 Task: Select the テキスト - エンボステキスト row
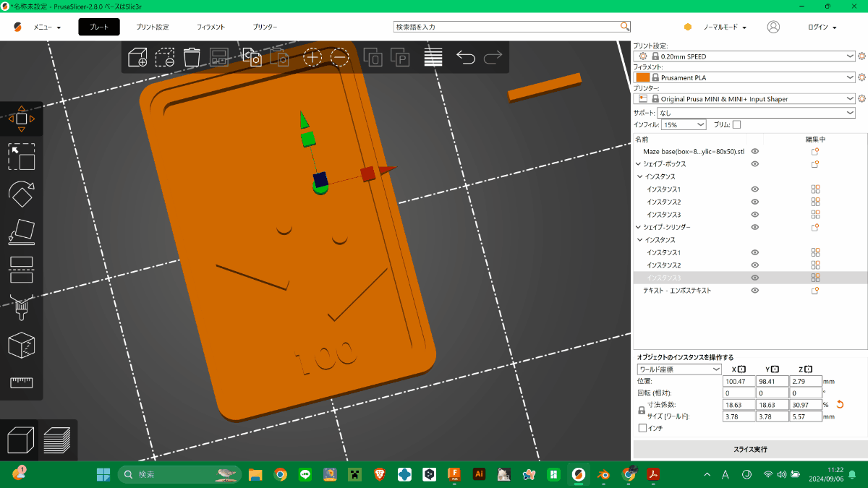[x=678, y=290]
